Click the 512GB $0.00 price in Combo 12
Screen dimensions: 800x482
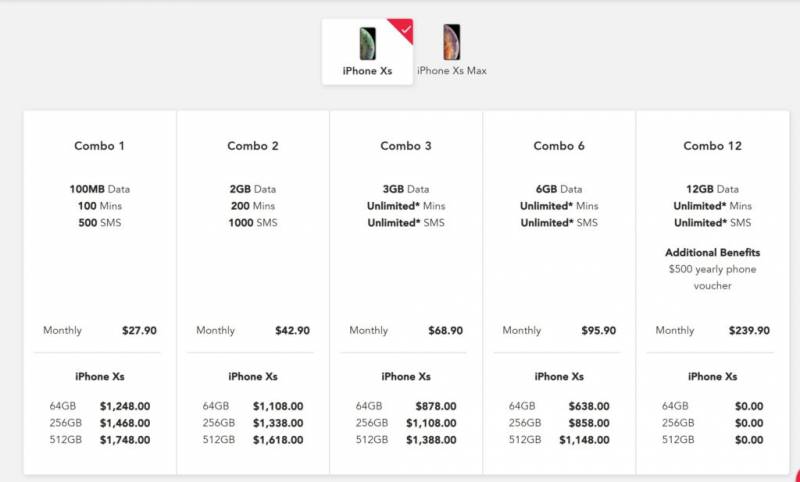tap(748, 440)
